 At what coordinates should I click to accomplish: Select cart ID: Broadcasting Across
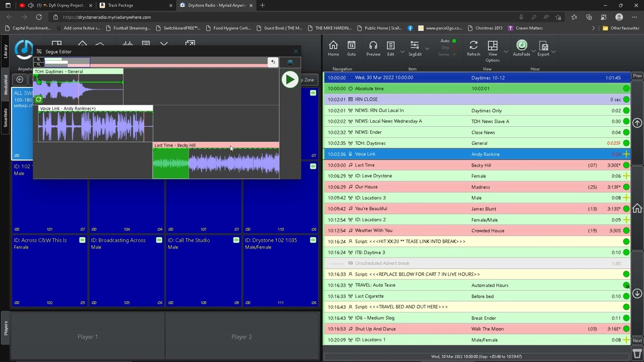[x=126, y=271]
